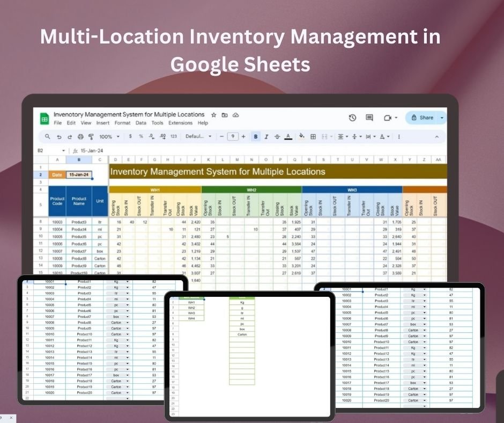
Task: Select WH4 in the middle tablet list
Action: [191, 318]
